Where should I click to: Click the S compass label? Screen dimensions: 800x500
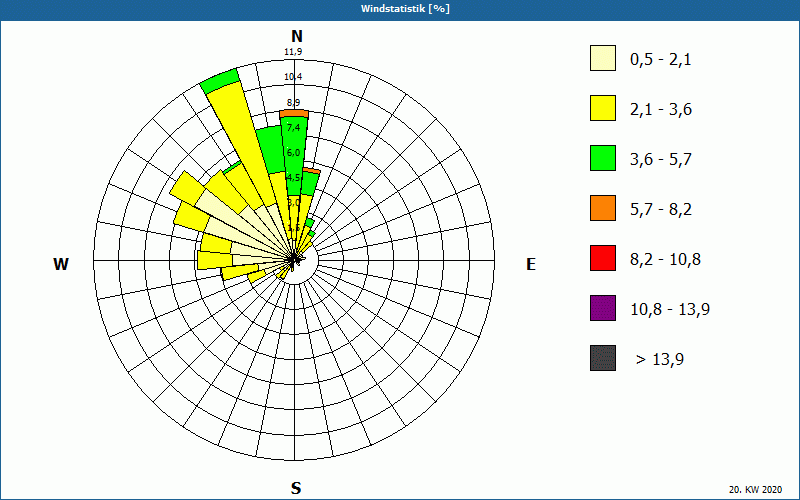tap(296, 488)
